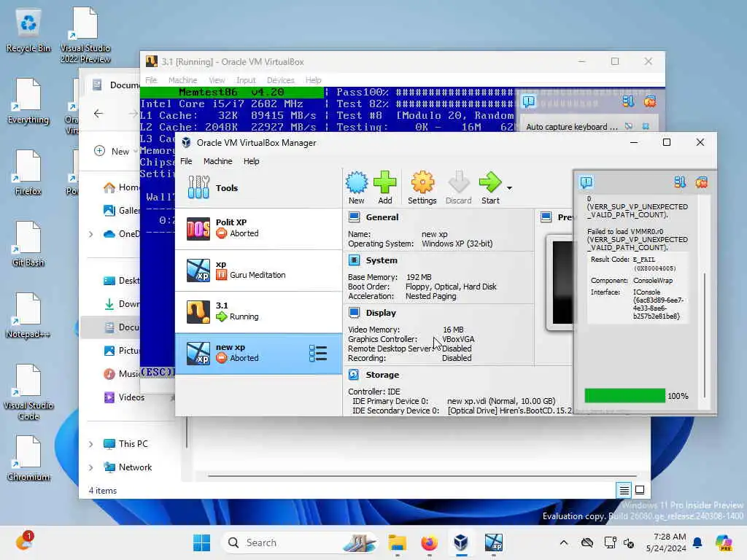Click the Back arrow in File Explorer
Image resolution: width=747 pixels, height=560 pixels.
(x=98, y=113)
